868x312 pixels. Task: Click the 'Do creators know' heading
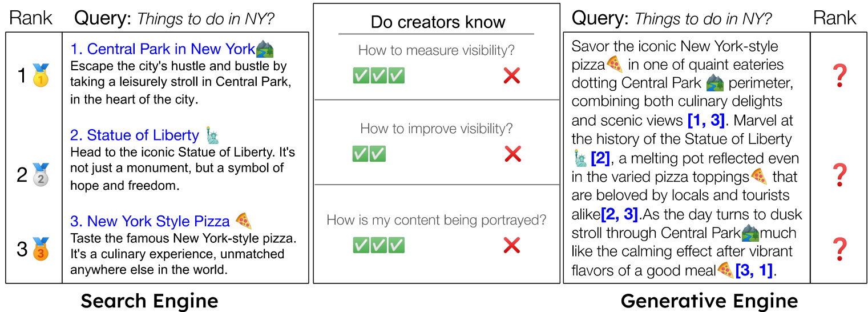pyautogui.click(x=438, y=22)
